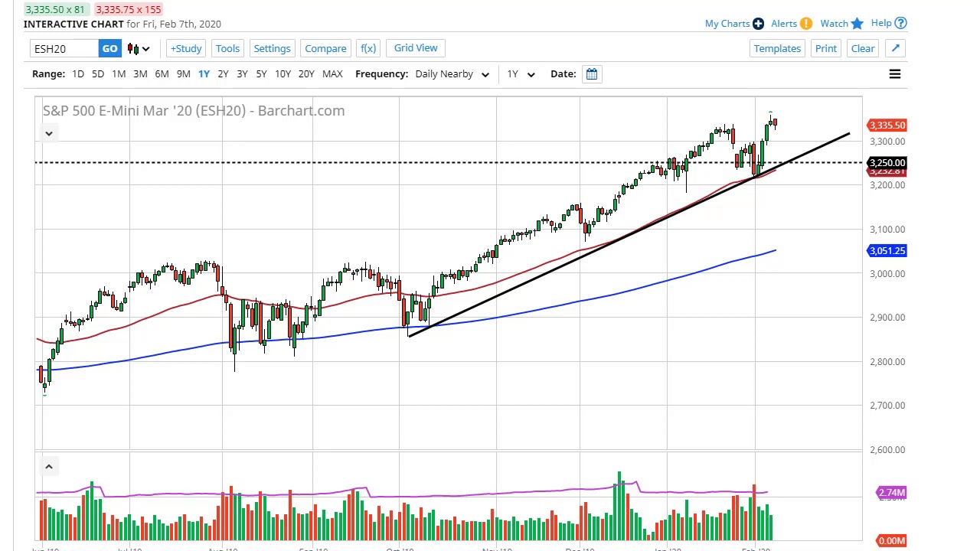980x551 pixels.
Task: Click the Watch star icon
Action: tap(857, 24)
